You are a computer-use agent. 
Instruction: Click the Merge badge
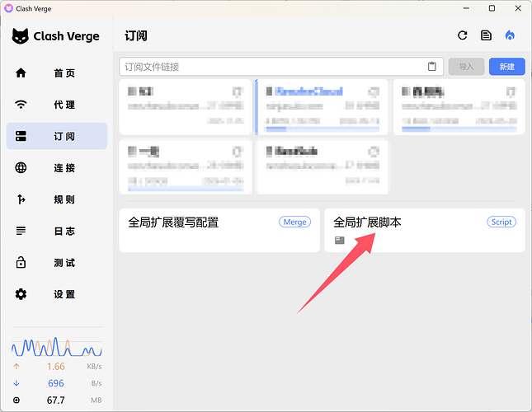pos(294,222)
